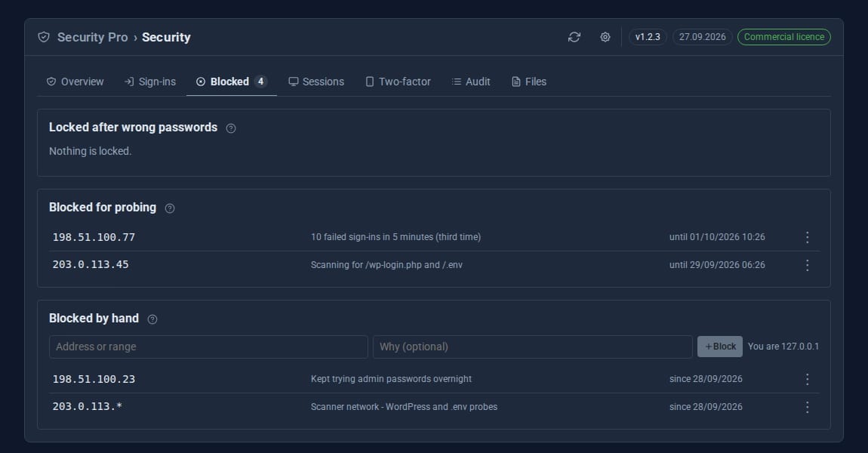This screenshot has width=868, height=453.
Task: Open the three-dot menu for 198.51.100.23
Action: tap(807, 379)
